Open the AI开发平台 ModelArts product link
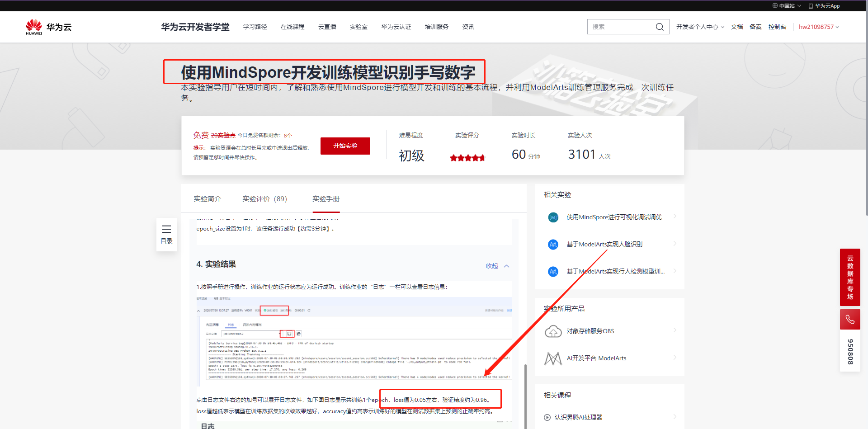The width and height of the screenshot is (868, 429). (596, 358)
